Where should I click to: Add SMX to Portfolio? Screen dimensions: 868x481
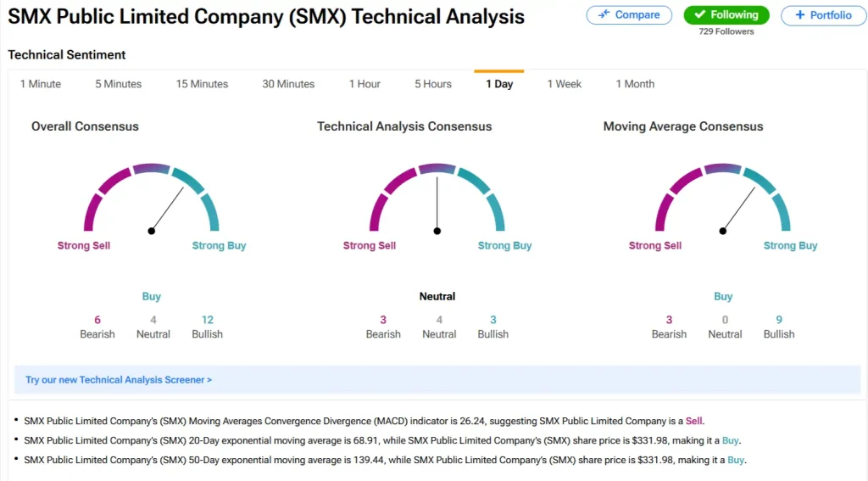click(x=824, y=15)
